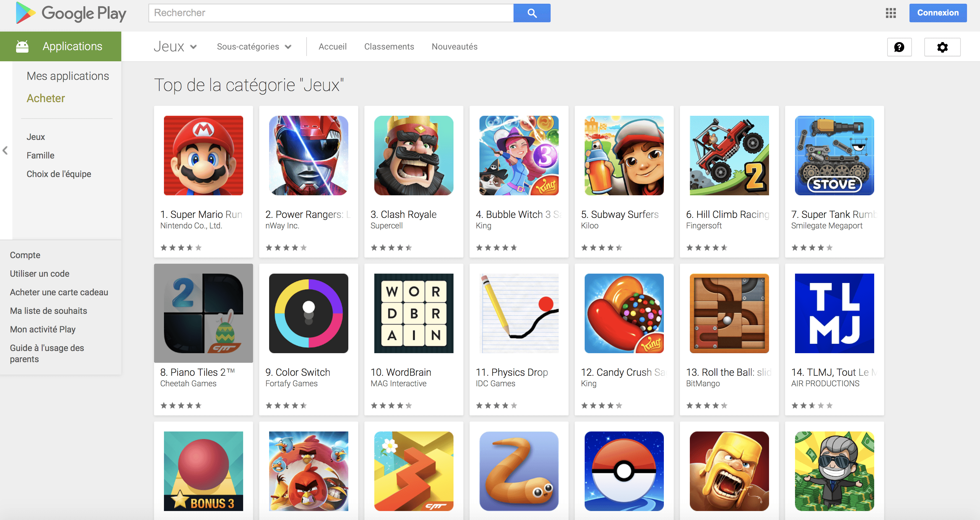Click the Utiliser un code link
This screenshot has height=520, width=980.
click(40, 273)
